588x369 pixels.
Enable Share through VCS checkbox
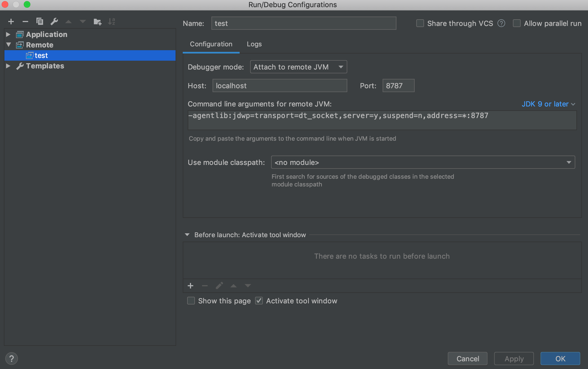click(x=420, y=23)
